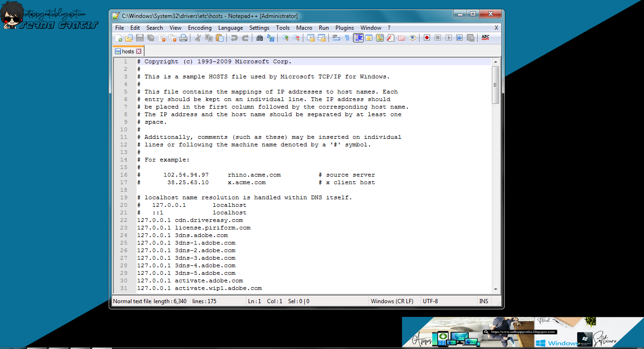Open the Tools menu
Screen dimensions: 644x349
point(283,28)
